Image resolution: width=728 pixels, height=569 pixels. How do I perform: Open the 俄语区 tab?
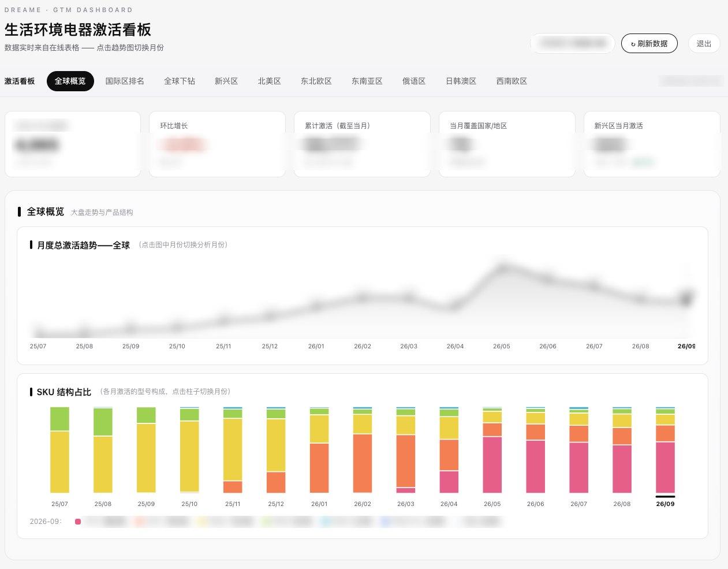(414, 81)
